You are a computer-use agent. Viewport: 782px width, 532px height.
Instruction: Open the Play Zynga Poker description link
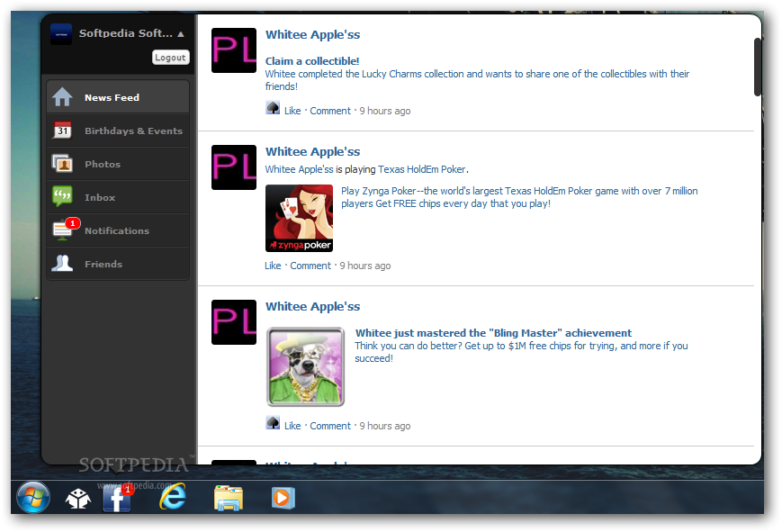point(519,197)
